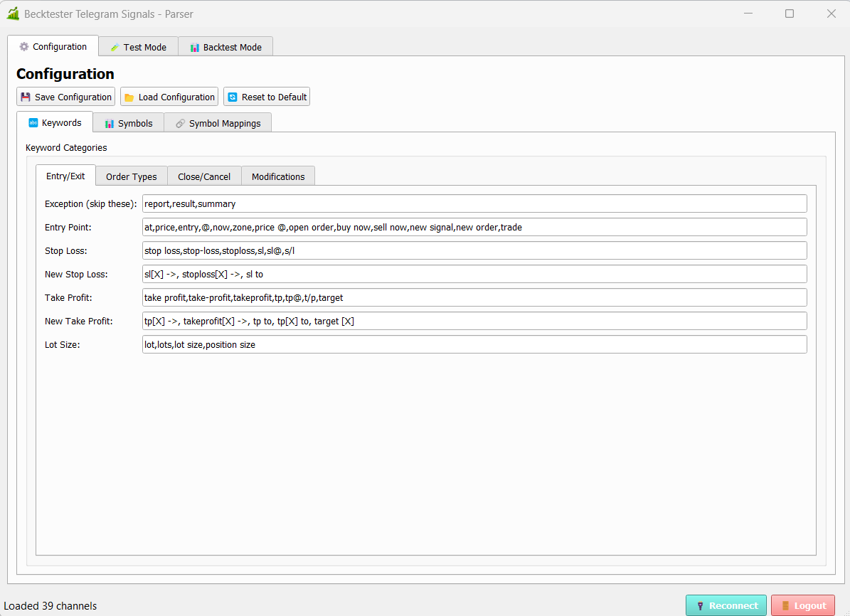Click the blue refresh icon for Reset
The width and height of the screenshot is (850, 616).
233,97
